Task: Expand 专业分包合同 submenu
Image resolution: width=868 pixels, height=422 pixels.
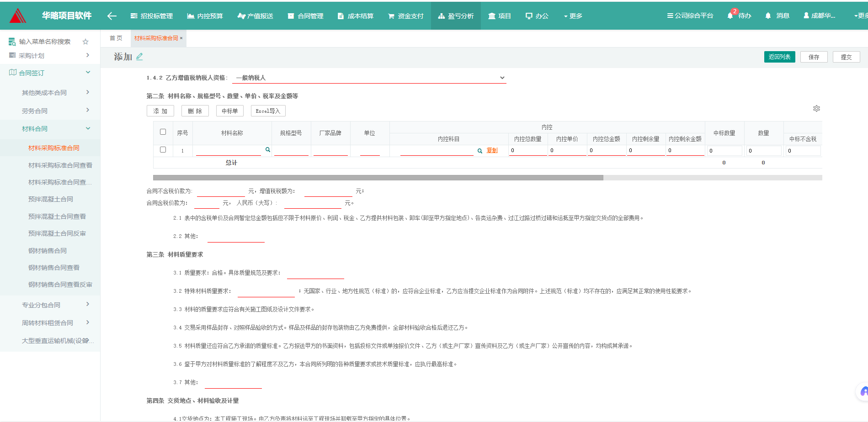Action: coord(50,305)
